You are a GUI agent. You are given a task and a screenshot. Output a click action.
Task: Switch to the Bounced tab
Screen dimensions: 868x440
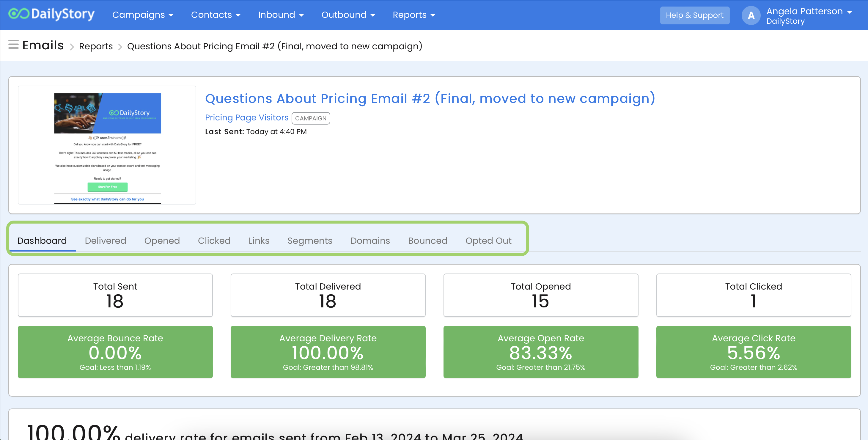pyautogui.click(x=427, y=241)
